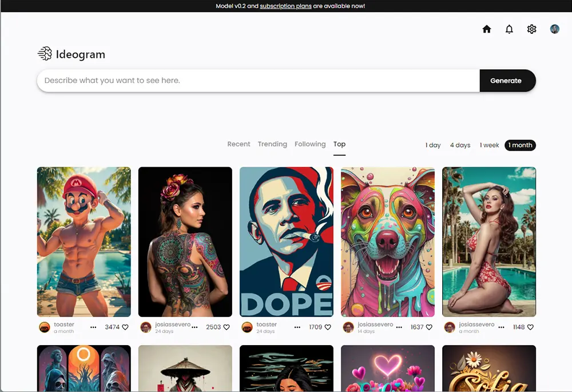Open josiassevero's profile under the colorful dog image
Screen dimensions: 572x392
click(375, 324)
